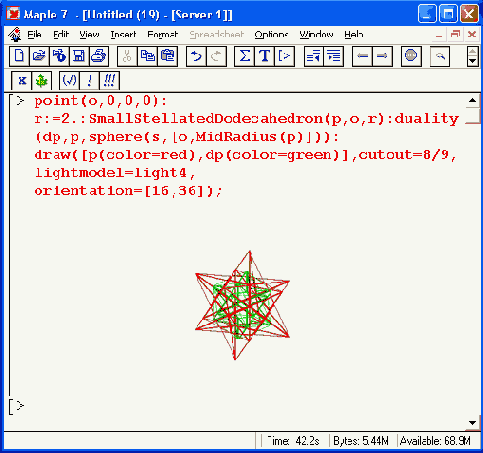Open the Maple application icon menu
The width and height of the screenshot is (483, 453).
[14, 34]
